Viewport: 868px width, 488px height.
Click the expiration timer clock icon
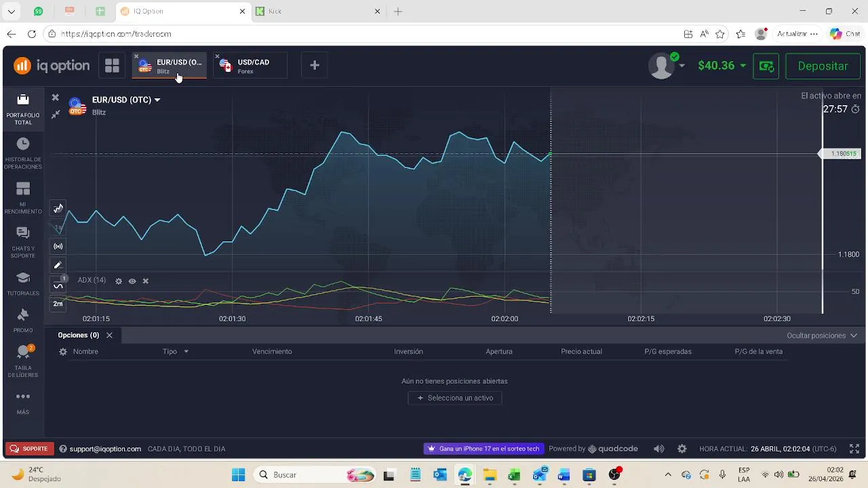tap(856, 109)
